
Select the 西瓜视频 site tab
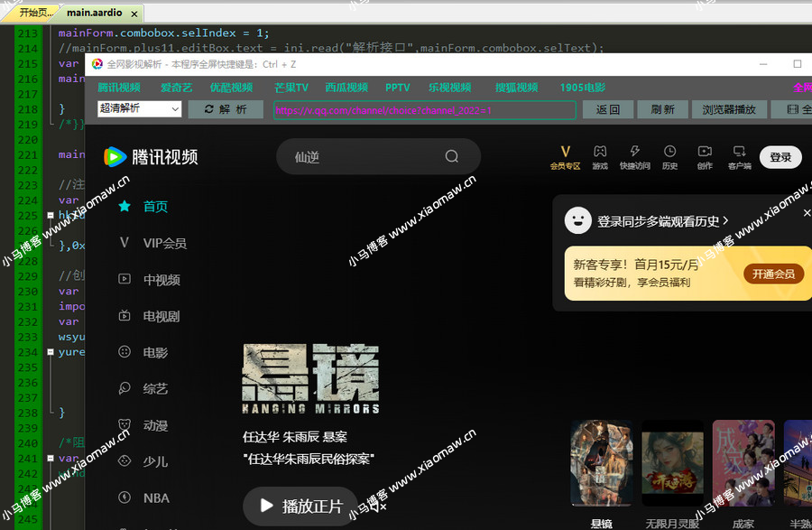pyautogui.click(x=346, y=88)
